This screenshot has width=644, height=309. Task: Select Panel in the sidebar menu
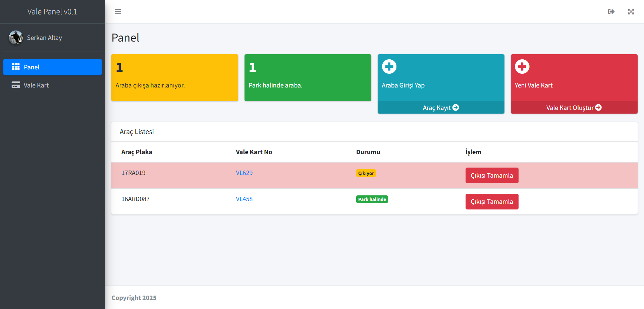tap(32, 67)
